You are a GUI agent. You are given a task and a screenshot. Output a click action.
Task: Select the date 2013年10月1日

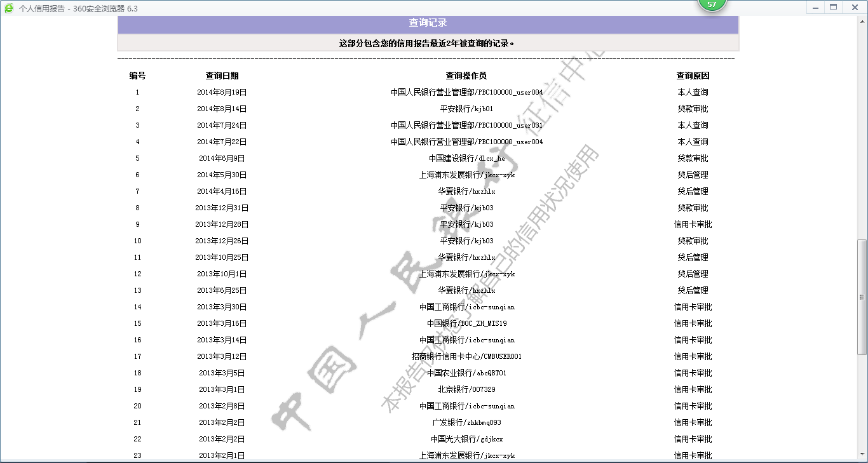click(x=222, y=274)
